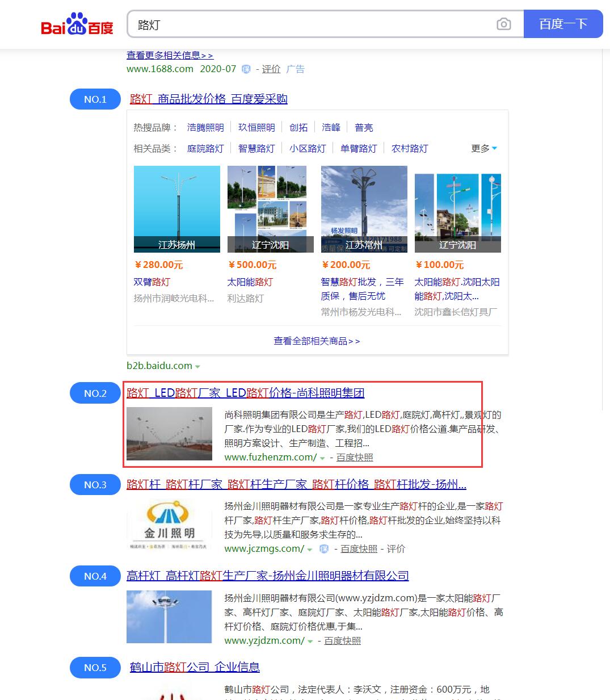Expand the 更多 categories dropdown
The image size is (610, 700).
coord(484,149)
